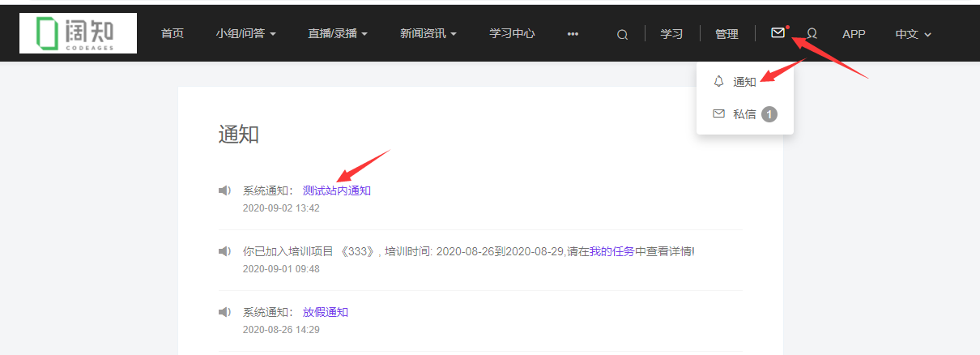Open the search magnifier icon
980x355 pixels.
click(x=622, y=34)
